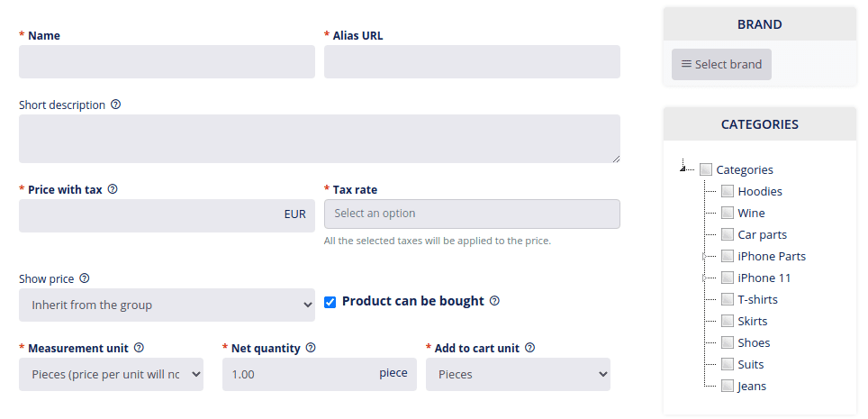Click help icon next to Price with tax

point(113,189)
